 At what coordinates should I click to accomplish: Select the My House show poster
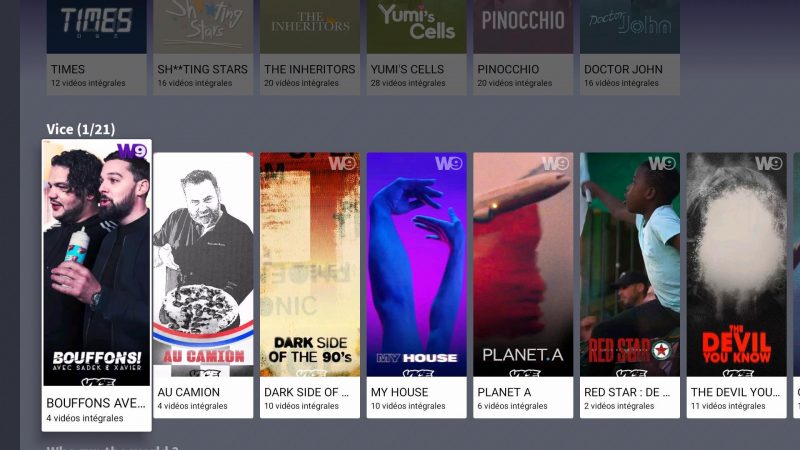tap(416, 264)
